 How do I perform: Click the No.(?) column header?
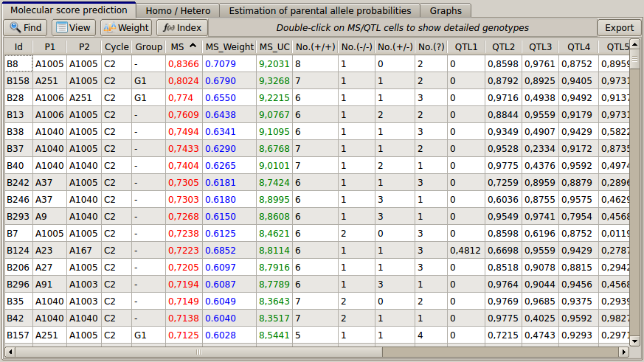coord(432,46)
